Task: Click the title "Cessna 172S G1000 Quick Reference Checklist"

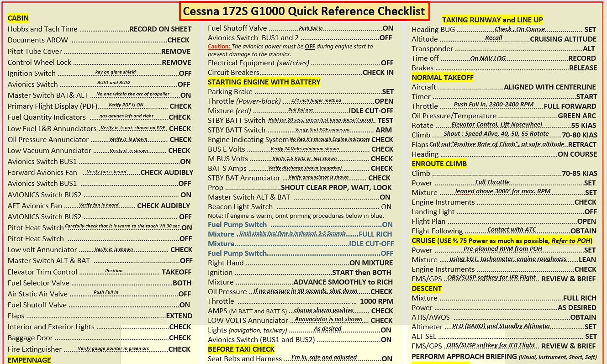Action: tap(304, 11)
